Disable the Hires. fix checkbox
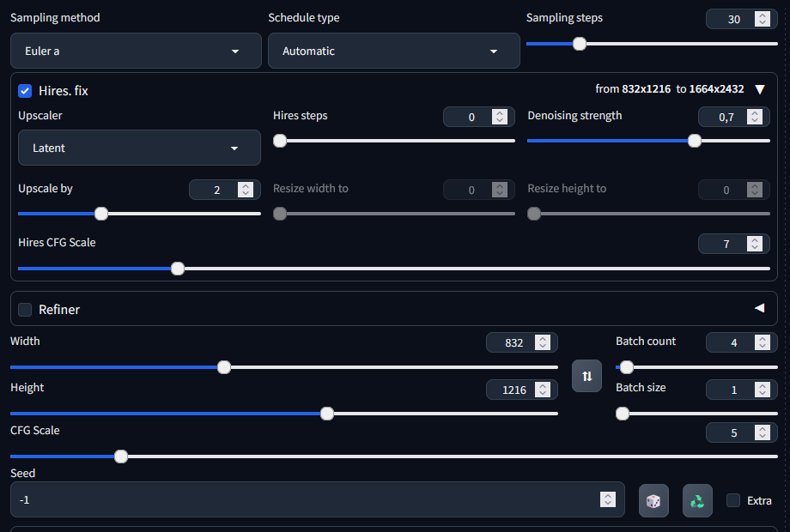The width and height of the screenshot is (790, 532). point(26,90)
